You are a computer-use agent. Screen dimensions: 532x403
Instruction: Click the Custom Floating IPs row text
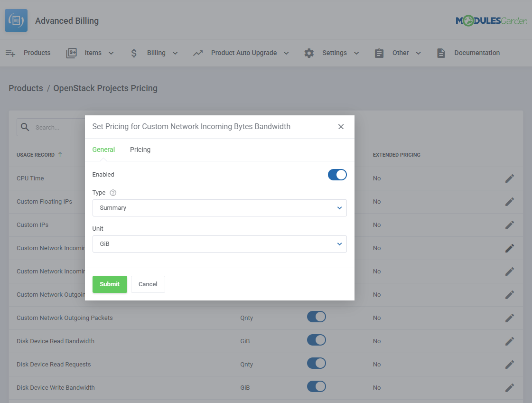click(45, 201)
